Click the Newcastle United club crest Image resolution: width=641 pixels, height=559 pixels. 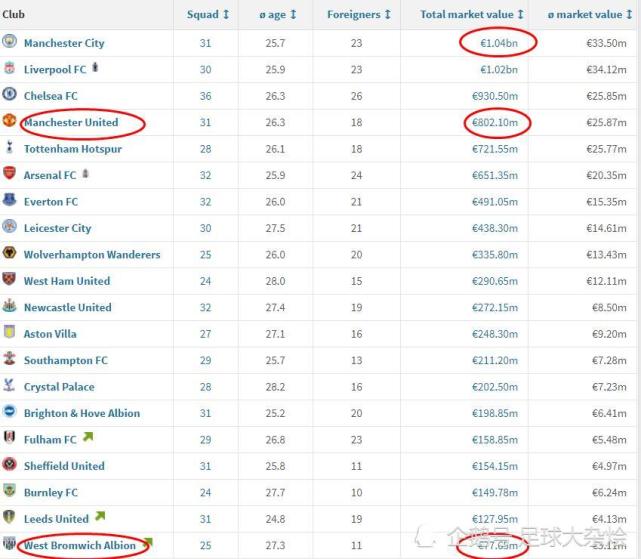[x=9, y=305]
